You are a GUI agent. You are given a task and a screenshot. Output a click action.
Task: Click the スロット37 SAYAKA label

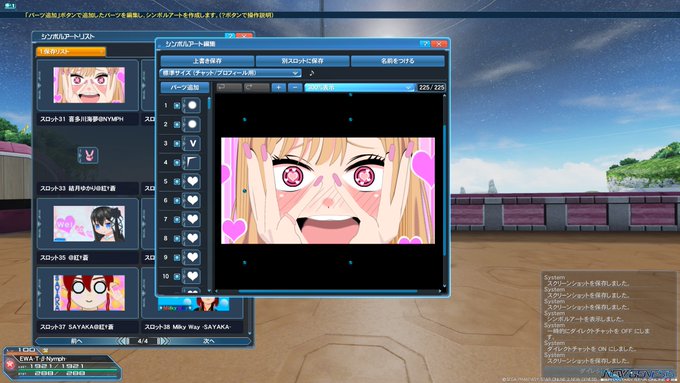(76, 327)
